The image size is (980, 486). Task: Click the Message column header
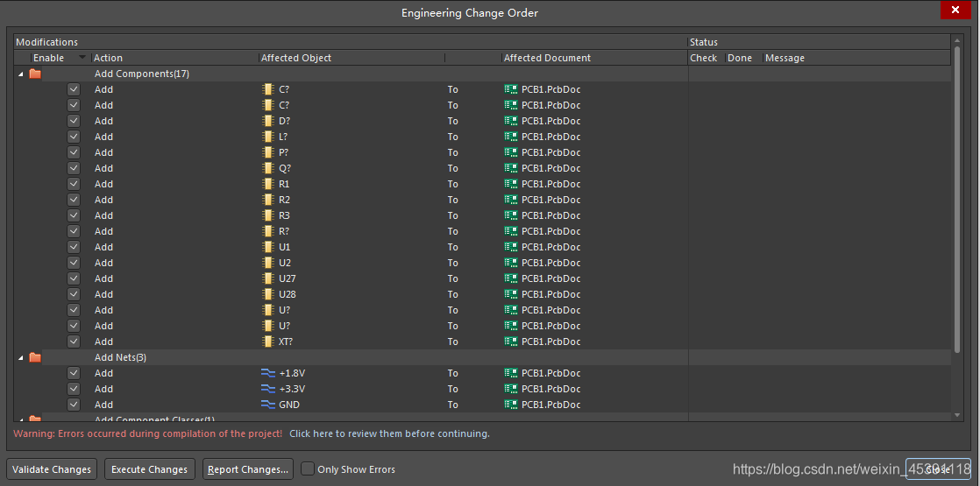coord(857,58)
